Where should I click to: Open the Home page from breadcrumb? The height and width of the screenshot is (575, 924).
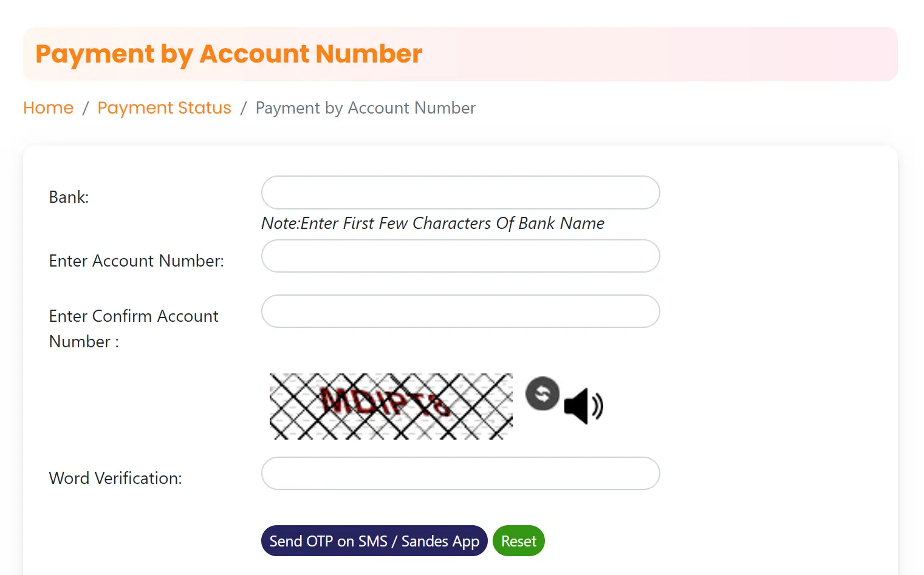coord(48,107)
